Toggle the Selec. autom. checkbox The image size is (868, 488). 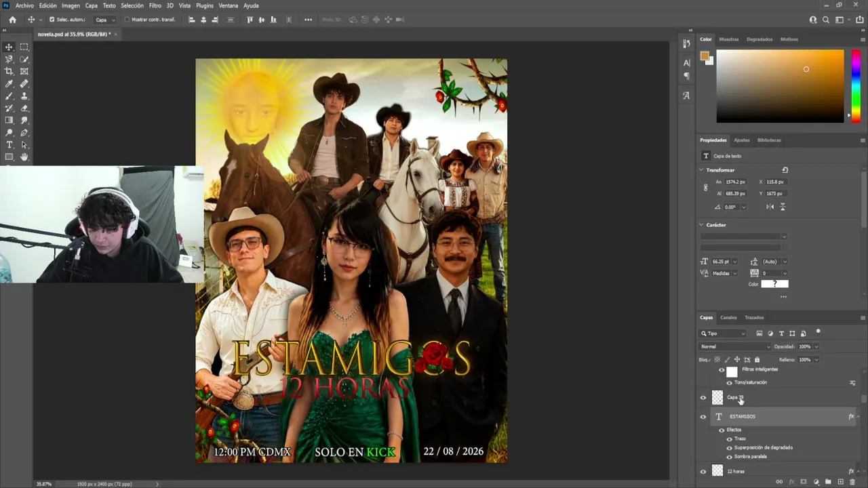click(52, 20)
